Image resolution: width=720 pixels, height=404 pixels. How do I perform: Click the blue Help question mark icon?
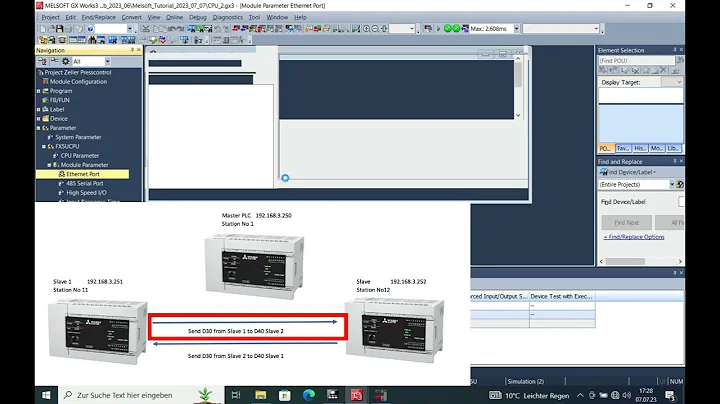(90, 28)
